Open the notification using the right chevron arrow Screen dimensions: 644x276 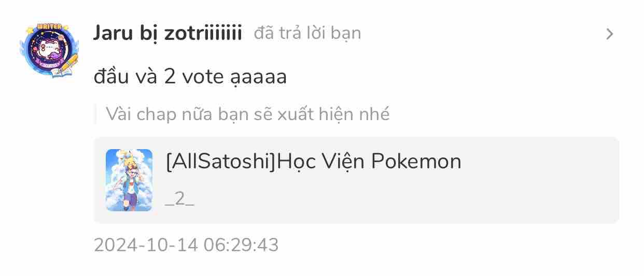pyautogui.click(x=610, y=34)
